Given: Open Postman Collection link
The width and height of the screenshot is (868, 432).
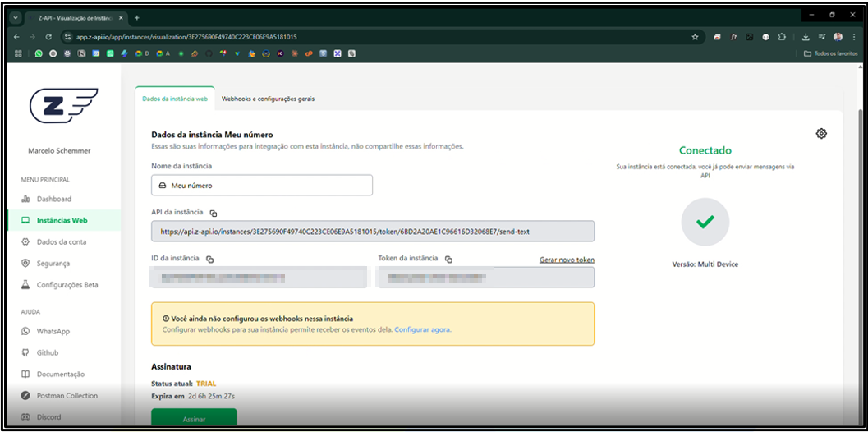Looking at the screenshot, I should click(67, 396).
